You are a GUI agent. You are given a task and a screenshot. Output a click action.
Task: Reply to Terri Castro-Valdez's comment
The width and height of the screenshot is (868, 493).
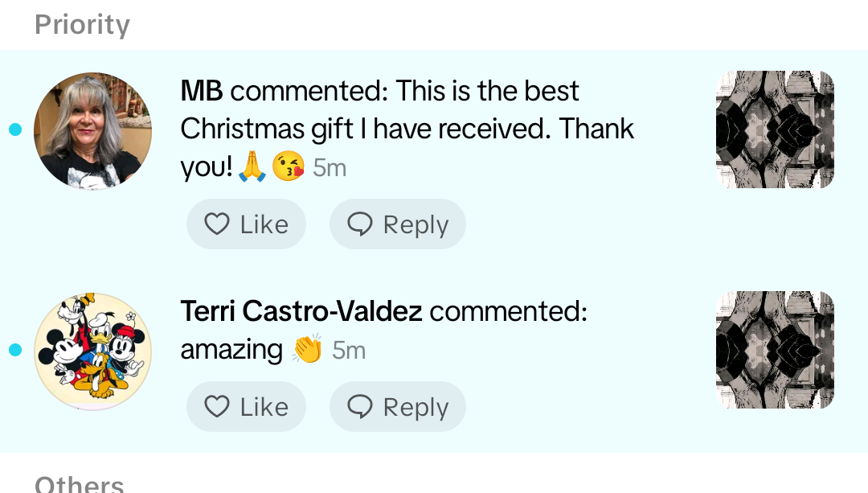tap(398, 407)
